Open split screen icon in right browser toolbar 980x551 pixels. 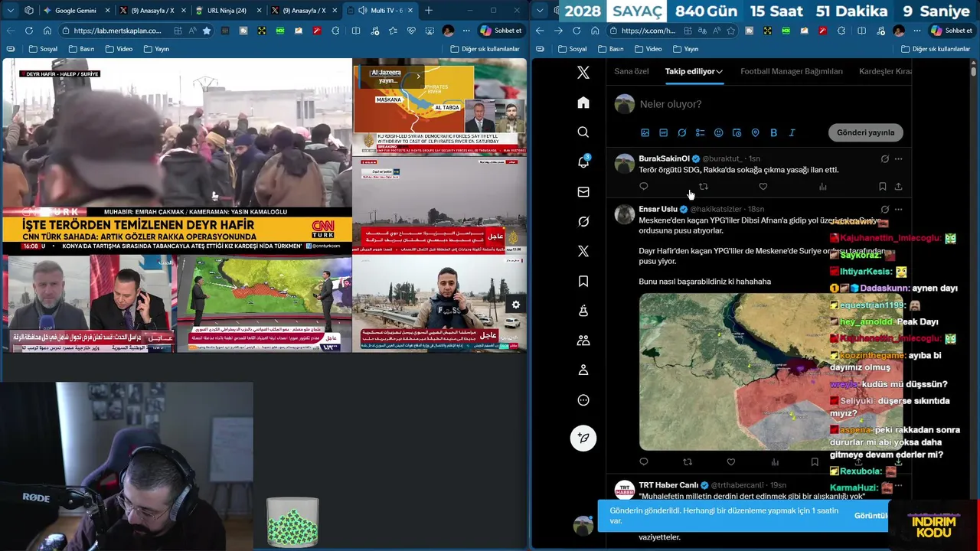click(862, 31)
